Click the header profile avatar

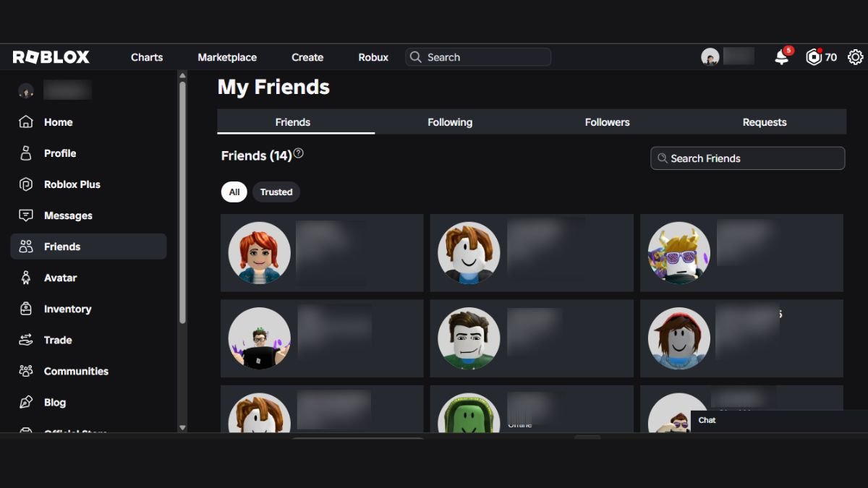pos(710,57)
